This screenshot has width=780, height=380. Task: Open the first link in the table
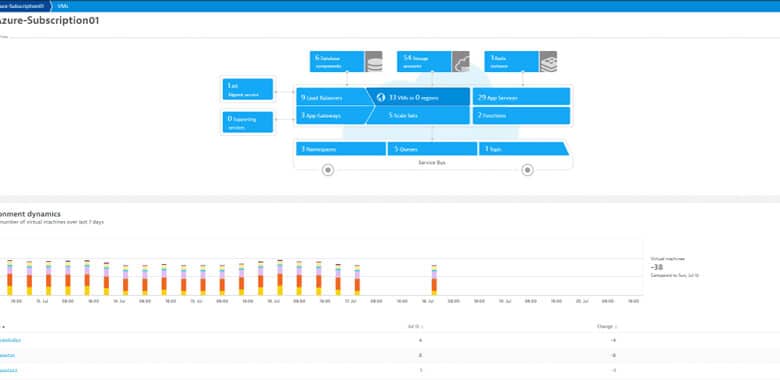click(10, 340)
